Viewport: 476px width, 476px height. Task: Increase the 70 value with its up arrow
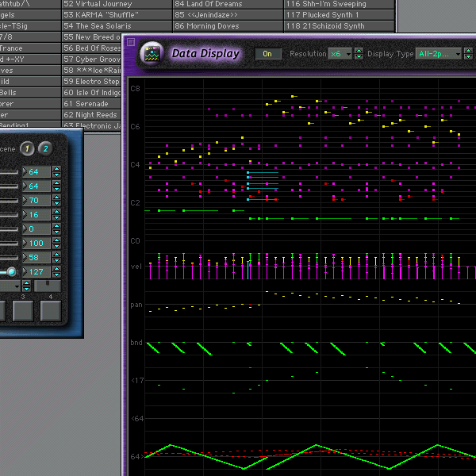[x=56, y=198]
